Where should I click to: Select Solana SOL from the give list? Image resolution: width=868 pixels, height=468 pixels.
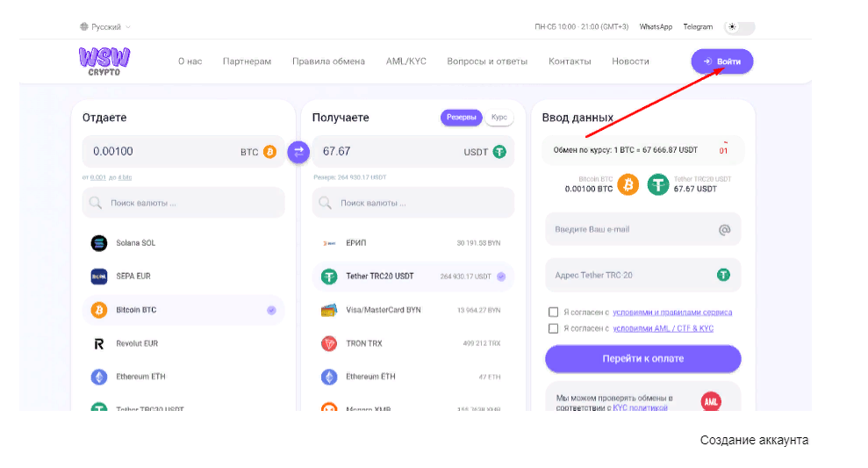tap(135, 243)
